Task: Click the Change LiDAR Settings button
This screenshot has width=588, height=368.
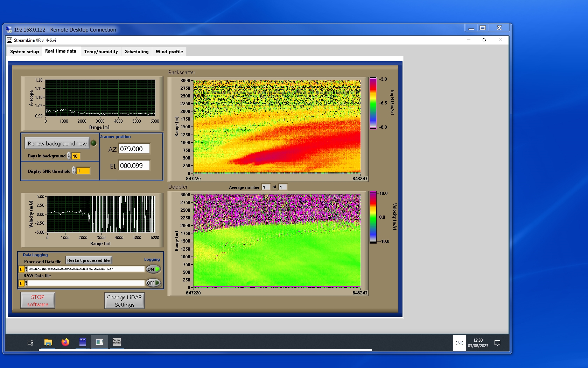Action: pyautogui.click(x=125, y=301)
